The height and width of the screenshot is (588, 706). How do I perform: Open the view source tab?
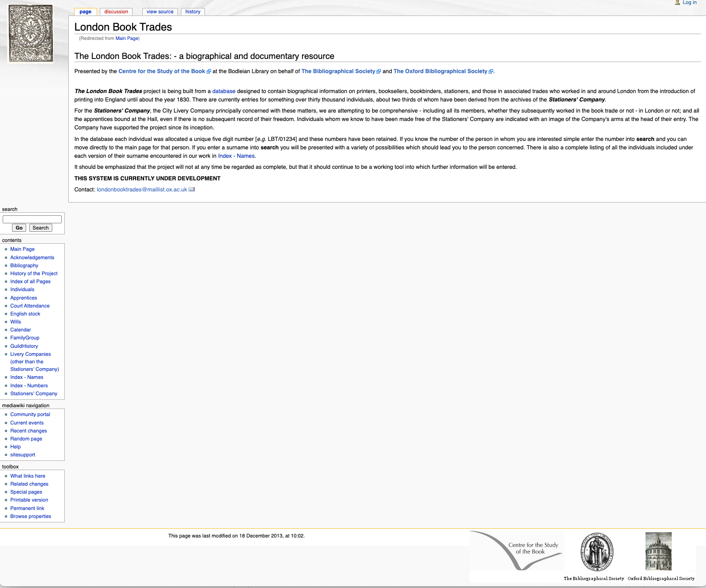point(160,12)
